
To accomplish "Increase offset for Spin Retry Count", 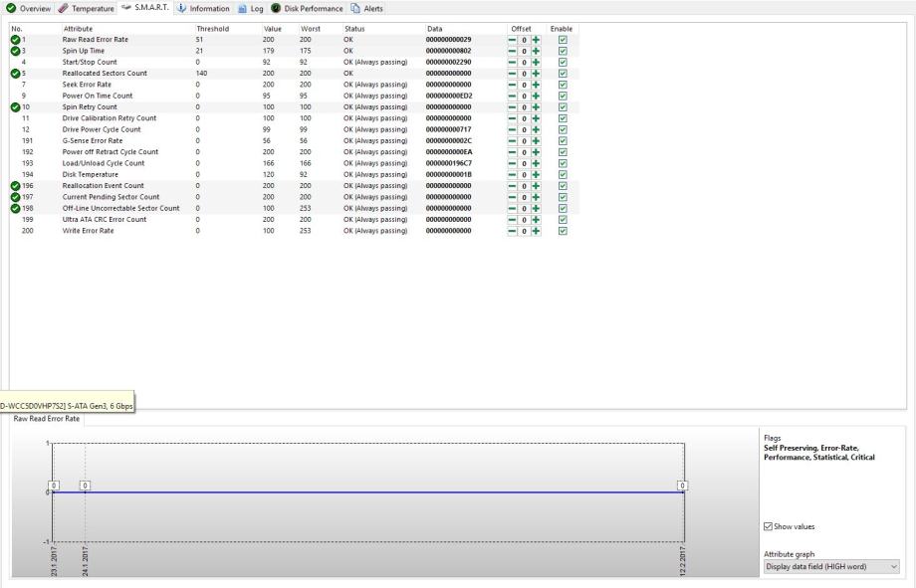I will point(536,106).
